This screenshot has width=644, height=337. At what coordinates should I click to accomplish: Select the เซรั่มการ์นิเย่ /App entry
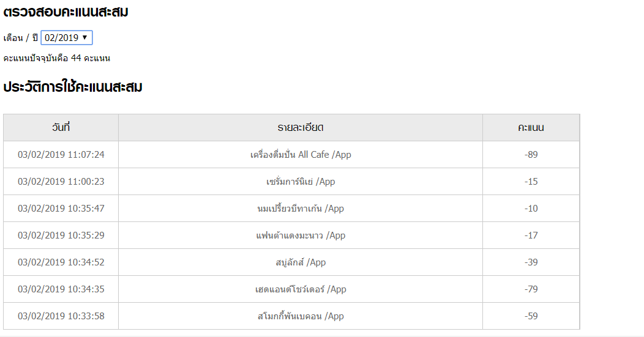[301, 182]
